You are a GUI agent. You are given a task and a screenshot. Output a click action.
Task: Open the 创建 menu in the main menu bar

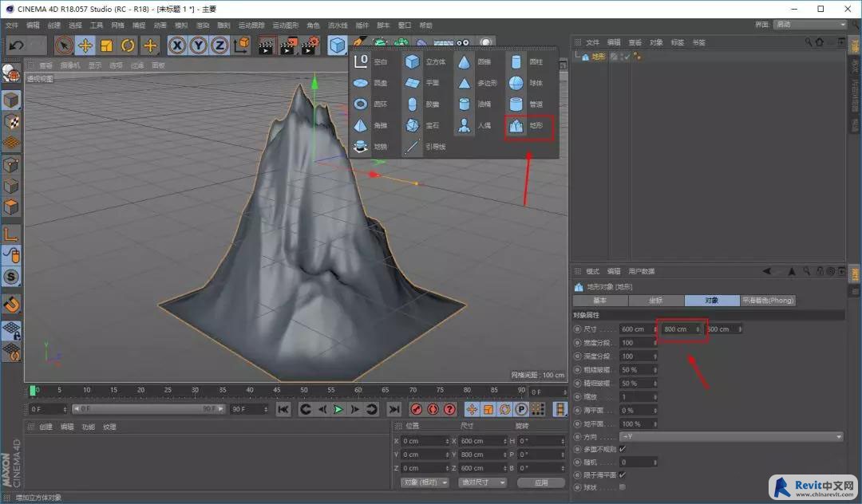pyautogui.click(x=54, y=26)
